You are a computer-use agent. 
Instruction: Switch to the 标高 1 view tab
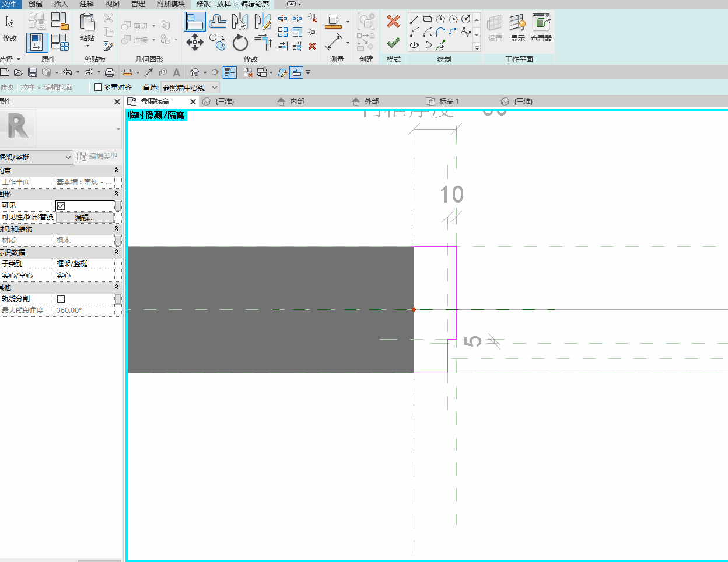[x=449, y=102]
